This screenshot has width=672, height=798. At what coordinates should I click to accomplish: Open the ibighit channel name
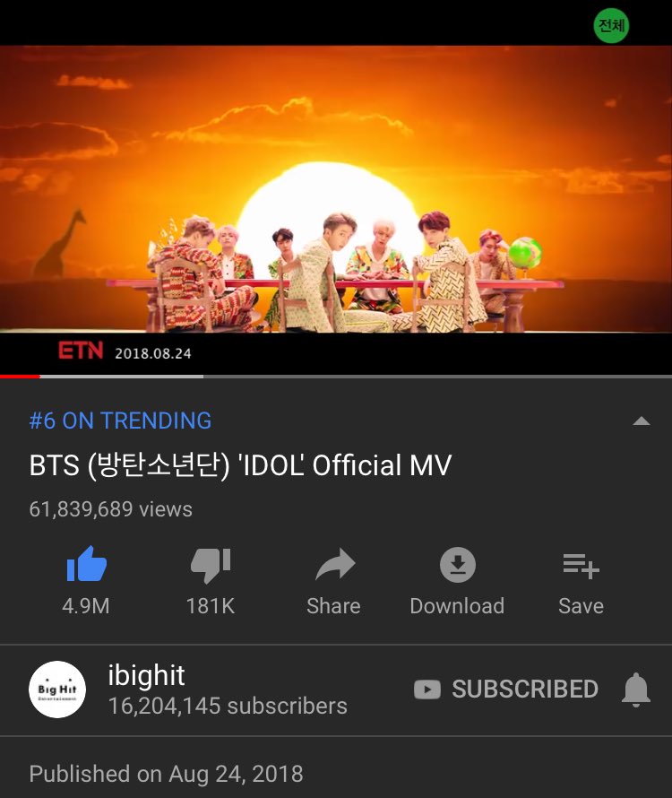[x=146, y=675]
